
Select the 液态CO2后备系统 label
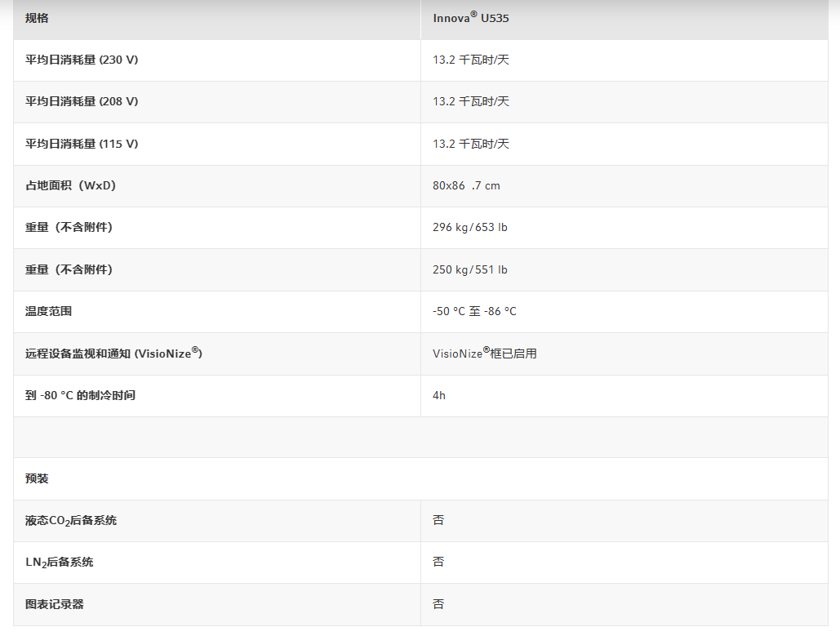(x=71, y=521)
